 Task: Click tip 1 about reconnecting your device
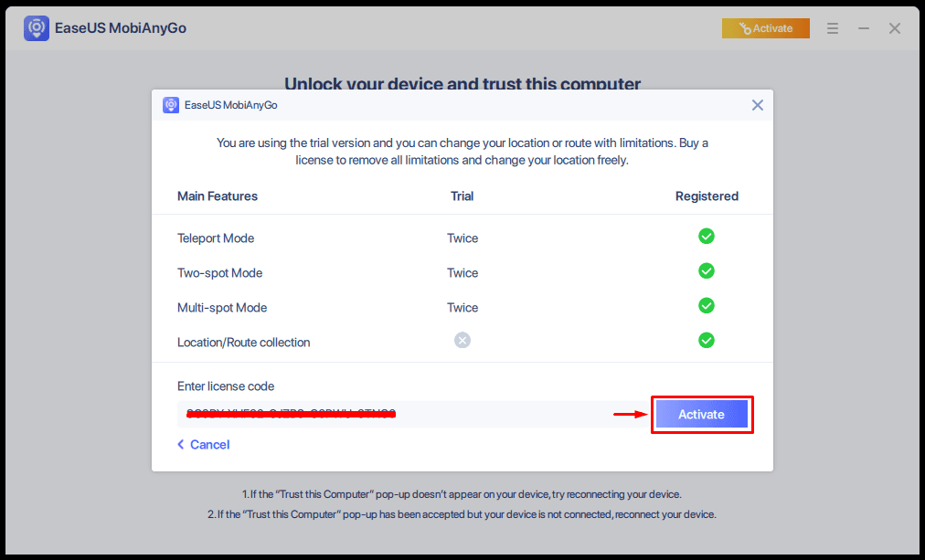click(462, 494)
